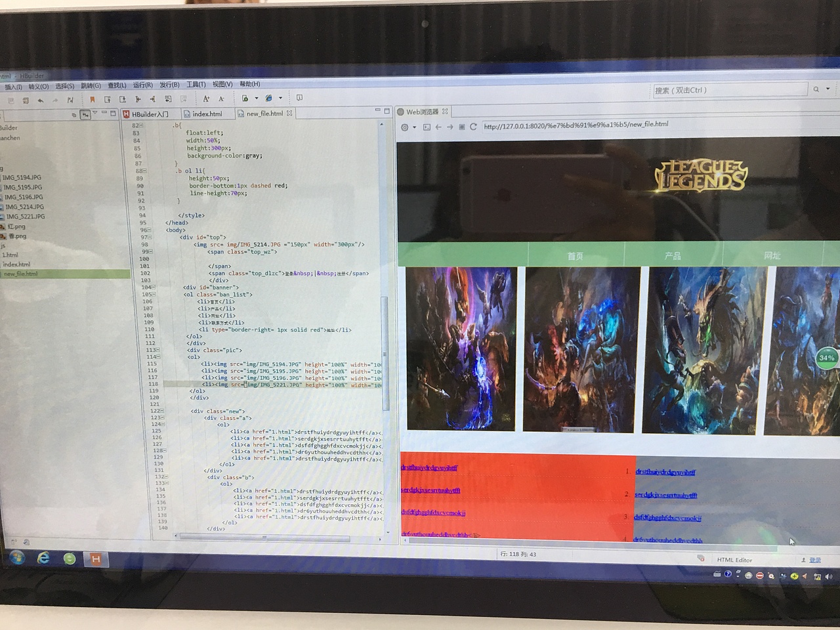Select IMG_5221.JPG in project tree
This screenshot has height=630, width=840.
point(26,217)
